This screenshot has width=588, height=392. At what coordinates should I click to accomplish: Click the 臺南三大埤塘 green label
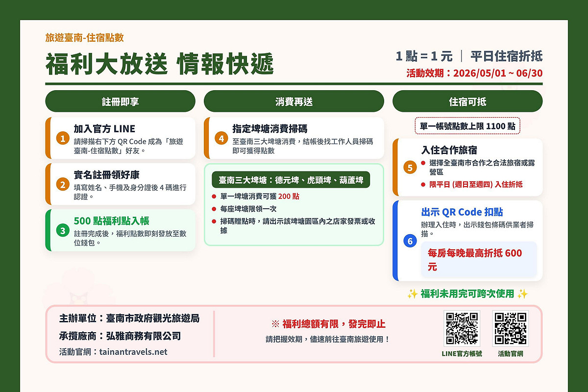pyautogui.click(x=291, y=180)
